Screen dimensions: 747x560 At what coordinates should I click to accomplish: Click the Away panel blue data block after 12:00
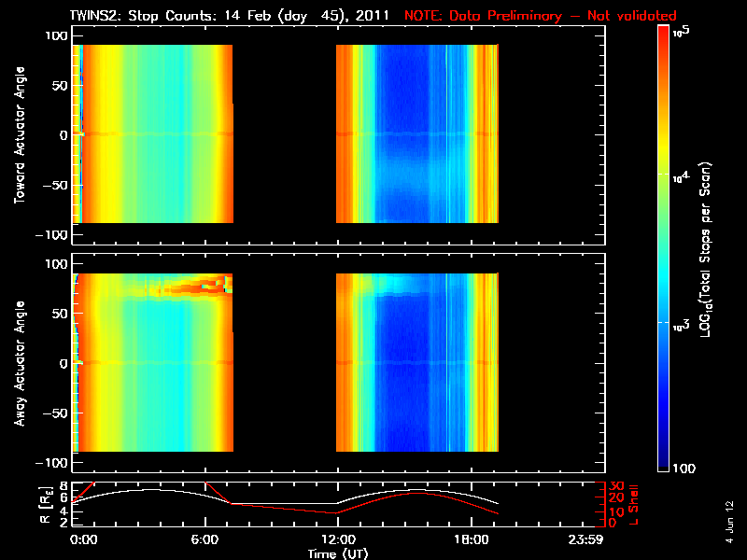(417, 362)
